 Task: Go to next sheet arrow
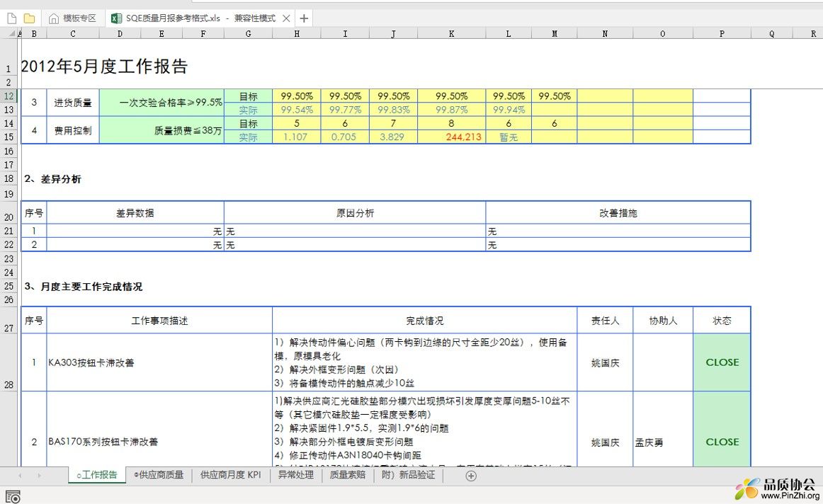point(39,476)
